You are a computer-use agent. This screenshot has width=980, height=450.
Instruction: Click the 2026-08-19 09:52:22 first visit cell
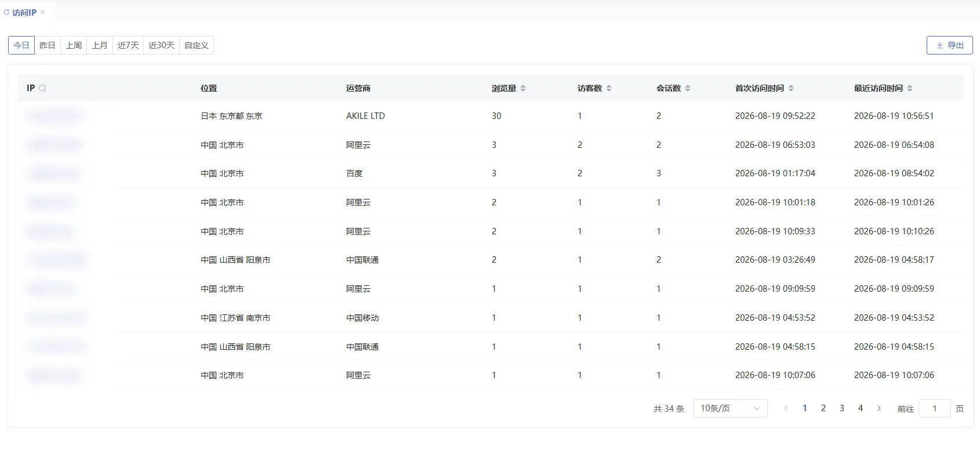[775, 116]
